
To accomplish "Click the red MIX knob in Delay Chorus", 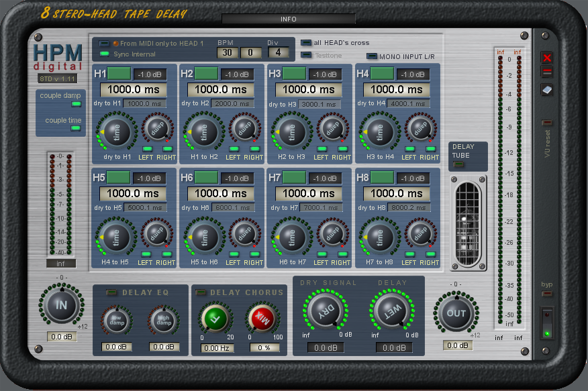I will [x=262, y=319].
